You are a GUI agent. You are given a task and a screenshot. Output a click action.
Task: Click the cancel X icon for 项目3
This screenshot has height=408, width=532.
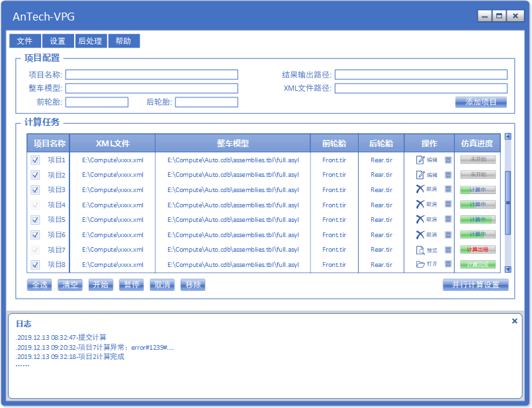coord(420,189)
